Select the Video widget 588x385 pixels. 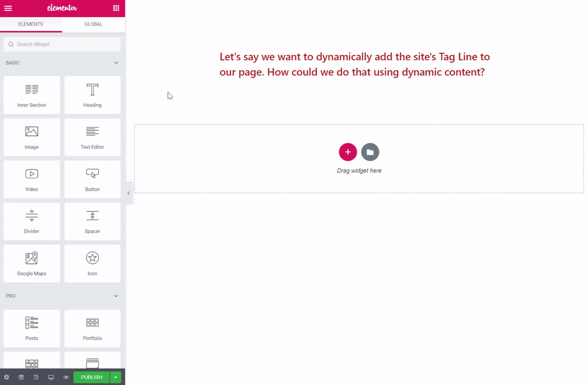coord(32,179)
